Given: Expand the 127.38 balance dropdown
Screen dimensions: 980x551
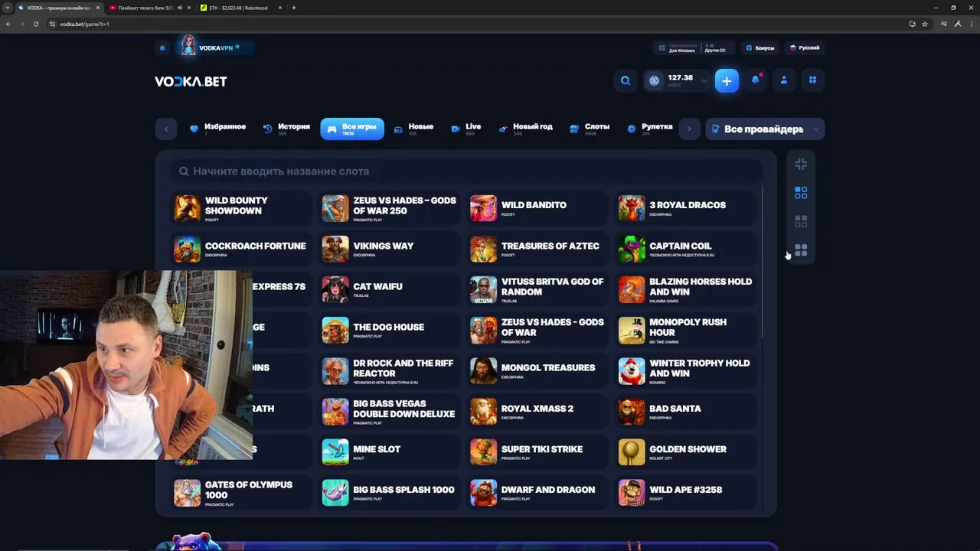Looking at the screenshot, I should (704, 80).
